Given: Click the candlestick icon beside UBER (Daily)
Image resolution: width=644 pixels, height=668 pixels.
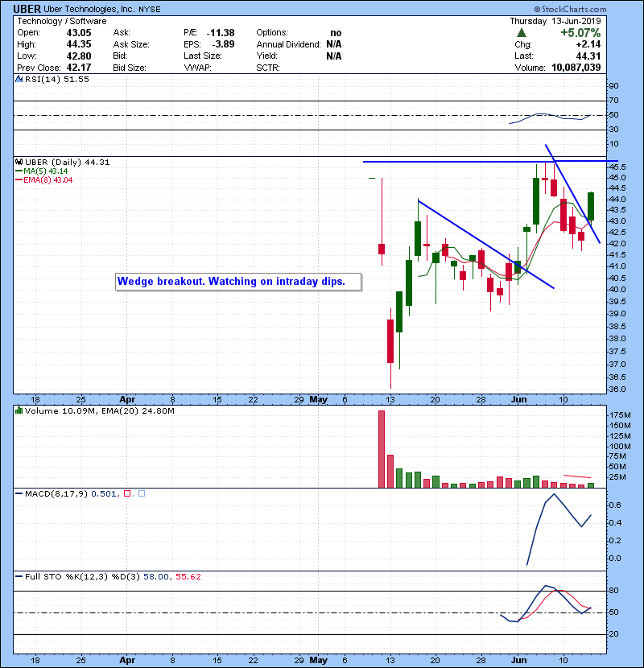Looking at the screenshot, I should [x=19, y=162].
